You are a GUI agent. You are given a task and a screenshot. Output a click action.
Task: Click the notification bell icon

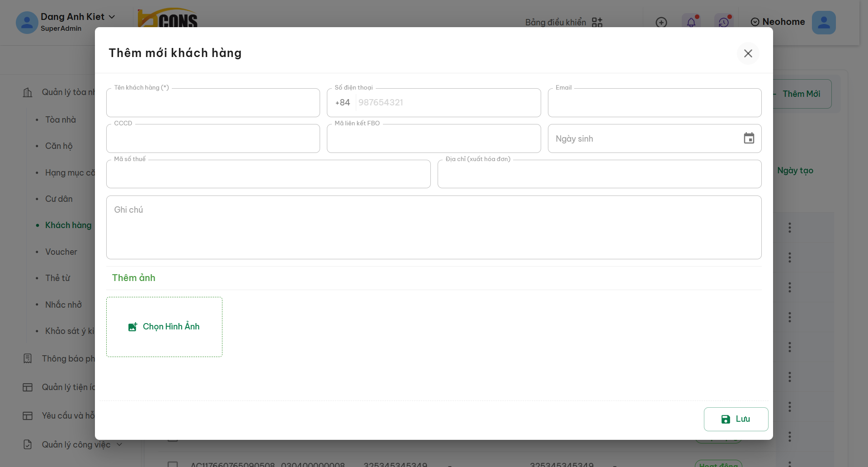691,22
